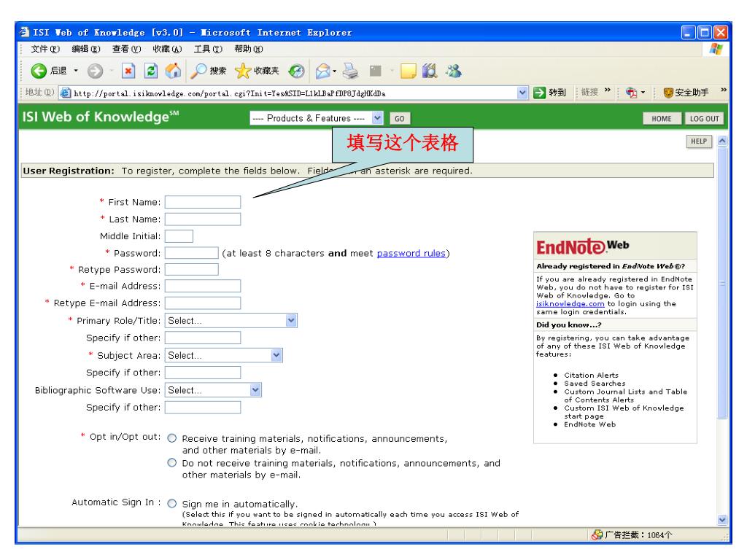The image size is (747, 560).
Task: Click the First Name input field
Action: pos(203,202)
